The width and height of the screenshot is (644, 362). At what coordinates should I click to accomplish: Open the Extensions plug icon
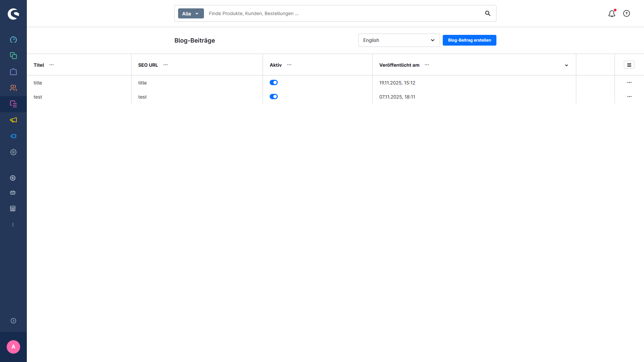click(13, 136)
